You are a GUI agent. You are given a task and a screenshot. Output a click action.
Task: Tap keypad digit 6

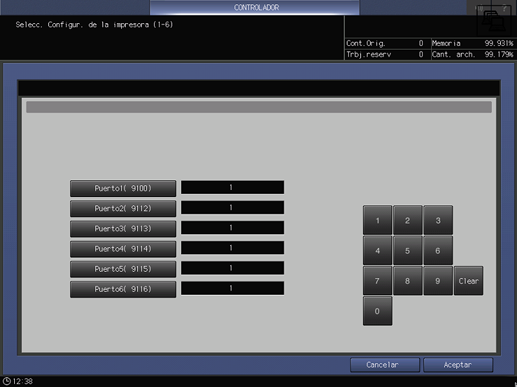tap(438, 251)
